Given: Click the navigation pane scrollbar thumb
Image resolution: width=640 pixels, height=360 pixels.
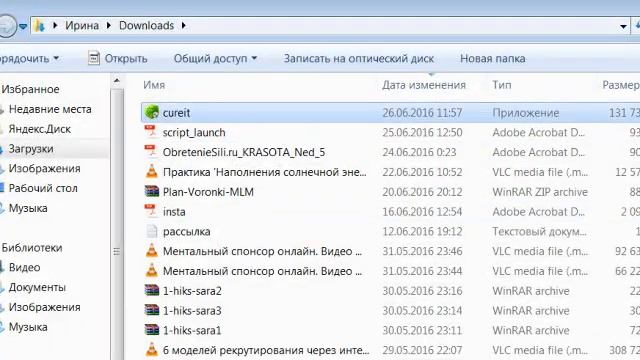Looking at the screenshot, I should [117, 251].
